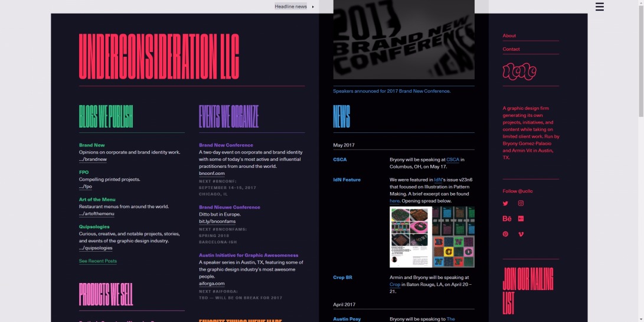Screen dimensions: 644x322
Task: Open the Pinterest profile icon
Action: coord(505,234)
